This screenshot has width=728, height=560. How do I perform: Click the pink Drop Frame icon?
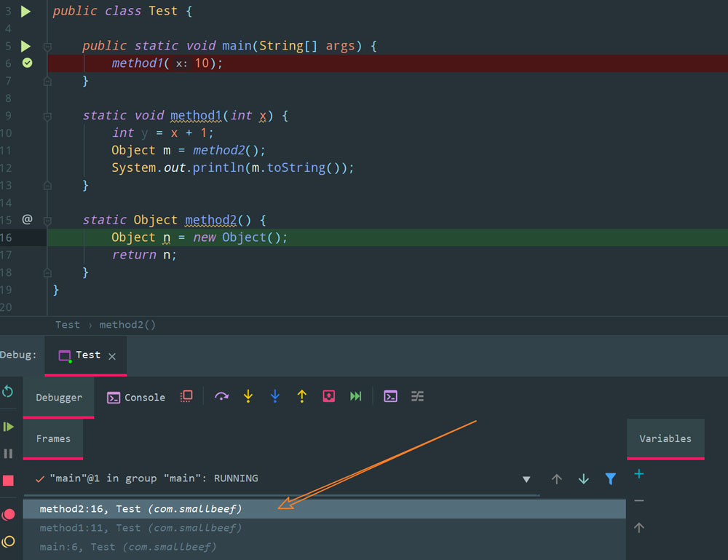click(328, 396)
